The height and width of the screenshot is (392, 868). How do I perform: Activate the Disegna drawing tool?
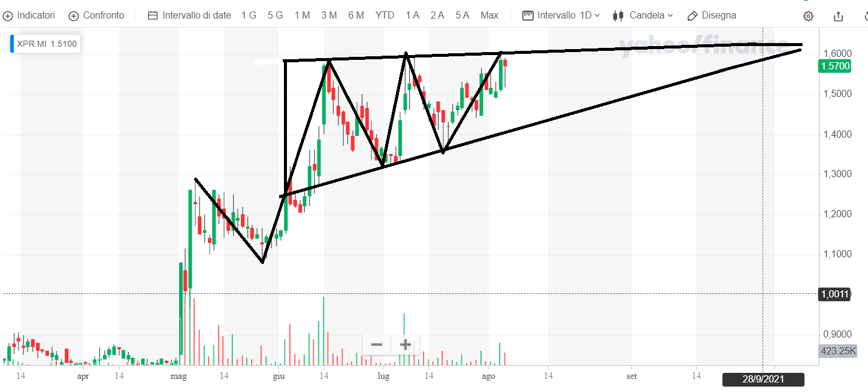[712, 16]
